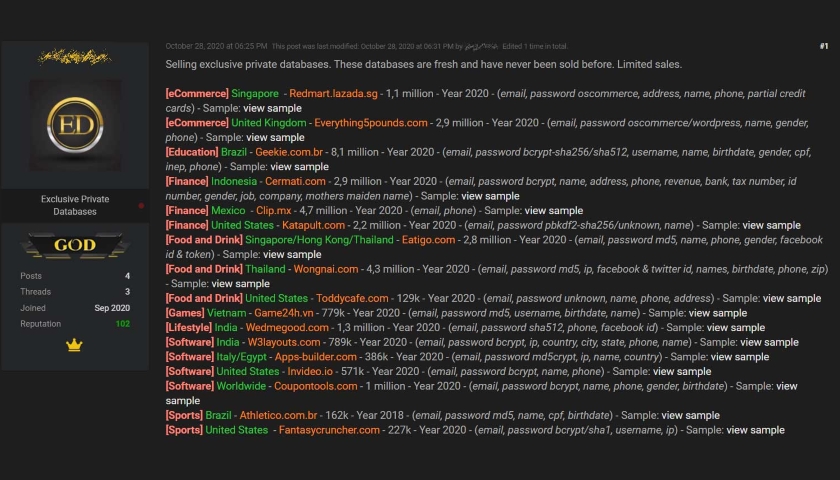View sample for W3layouts.com
840x480 pixels.
(769, 342)
